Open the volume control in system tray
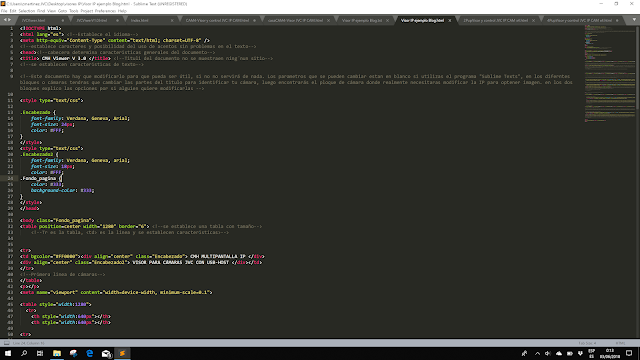640x360 pixels. (x=548, y=353)
